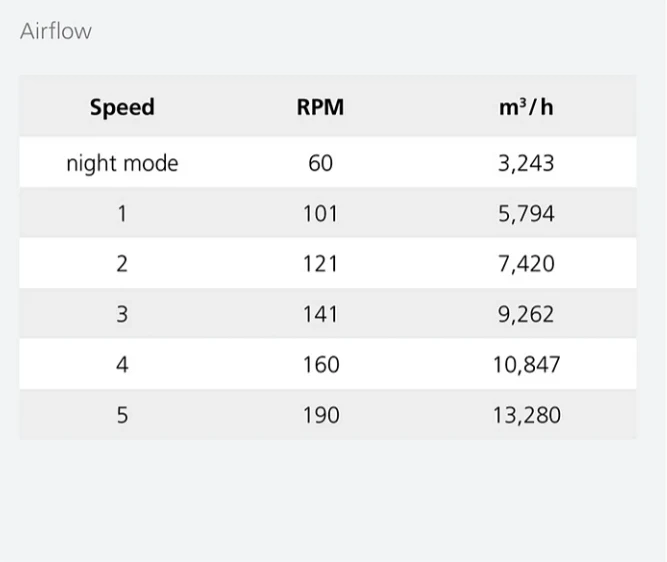667x562 pixels.
Task: Click the 160 RPM value
Action: point(321,365)
